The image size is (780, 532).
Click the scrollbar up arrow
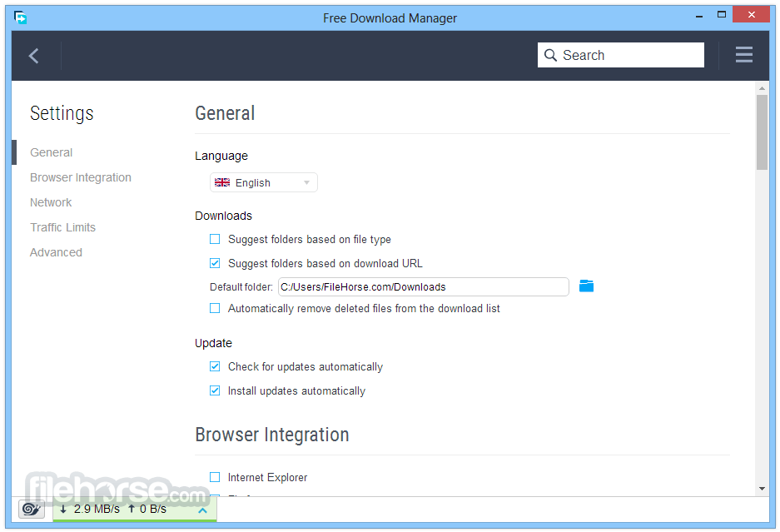point(762,88)
